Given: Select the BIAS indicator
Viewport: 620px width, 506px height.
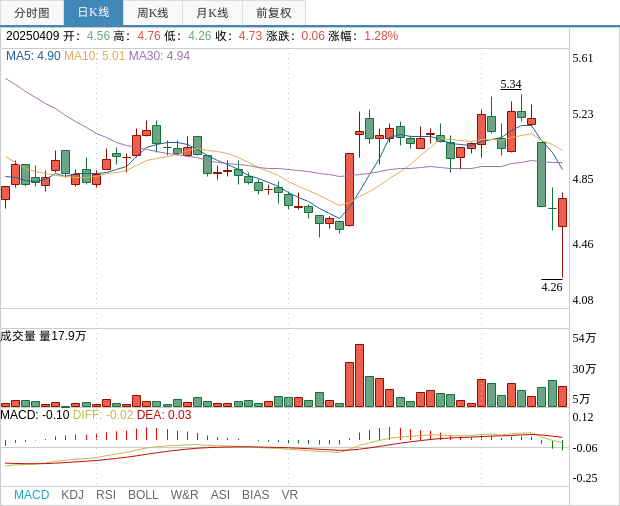Looking at the screenshot, I should (255, 495).
